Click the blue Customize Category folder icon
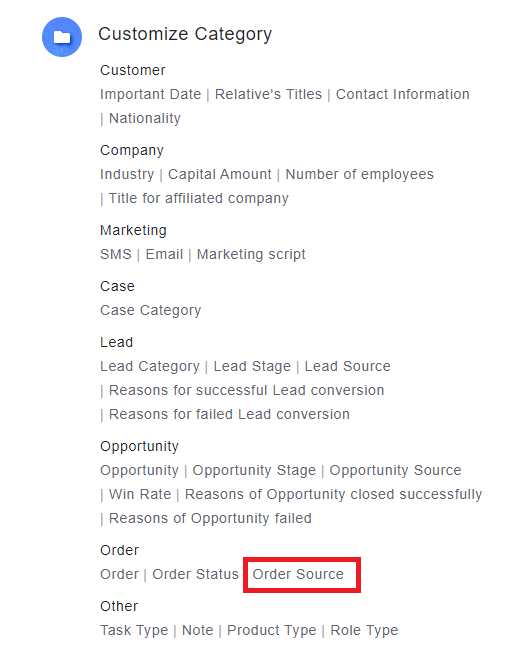This screenshot has height=667, width=531. 62,37
